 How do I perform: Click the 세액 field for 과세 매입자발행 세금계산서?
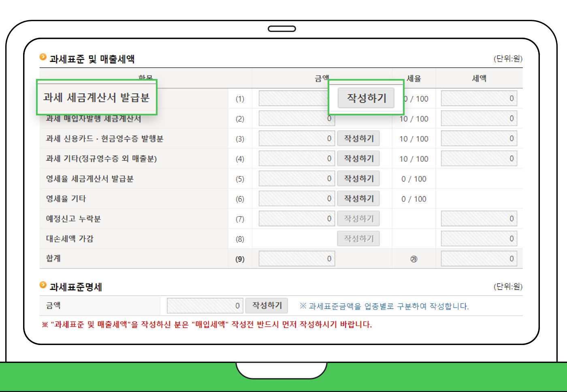tap(479, 118)
